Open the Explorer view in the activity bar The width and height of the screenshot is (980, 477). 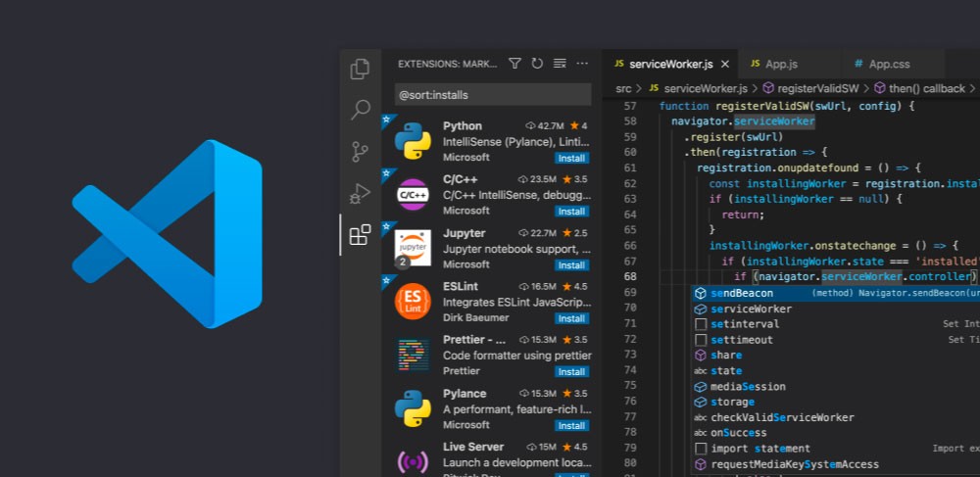click(360, 70)
